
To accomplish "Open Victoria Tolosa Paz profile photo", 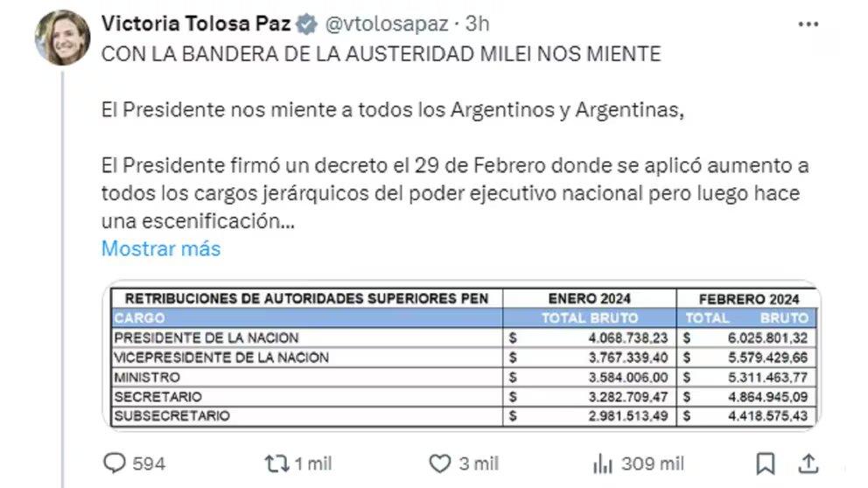I will pyautogui.click(x=62, y=38).
